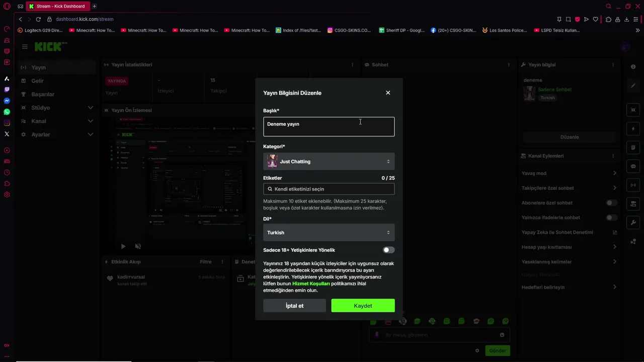644x362 pixels.
Task: Click the address bar URL
Action: click(x=85, y=19)
